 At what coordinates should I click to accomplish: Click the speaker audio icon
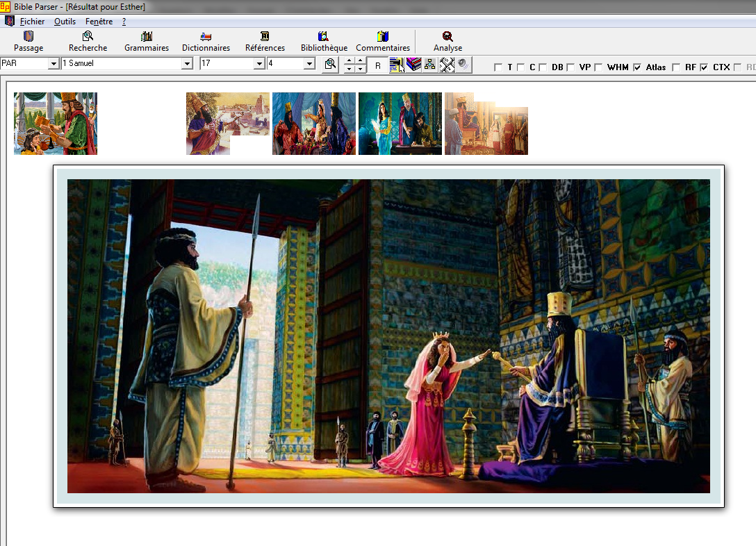[x=463, y=65]
